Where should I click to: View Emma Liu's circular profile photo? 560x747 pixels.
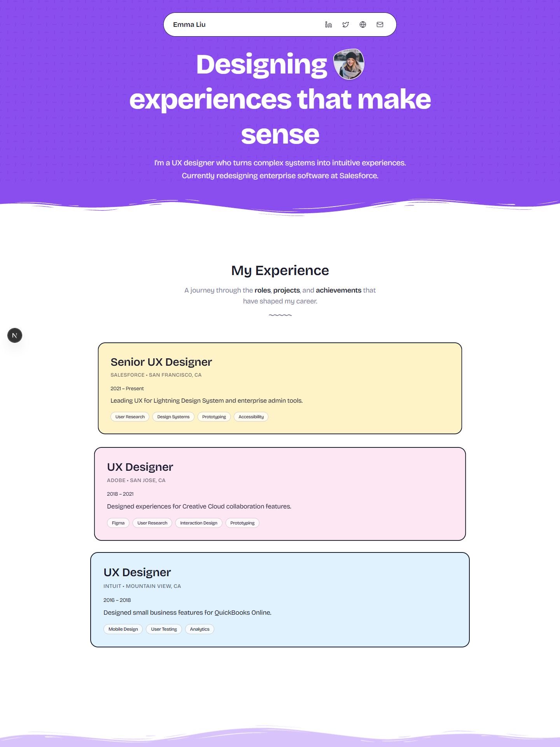click(x=349, y=64)
